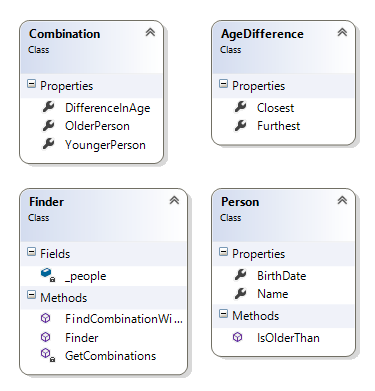Click the Finder class title

46,202
